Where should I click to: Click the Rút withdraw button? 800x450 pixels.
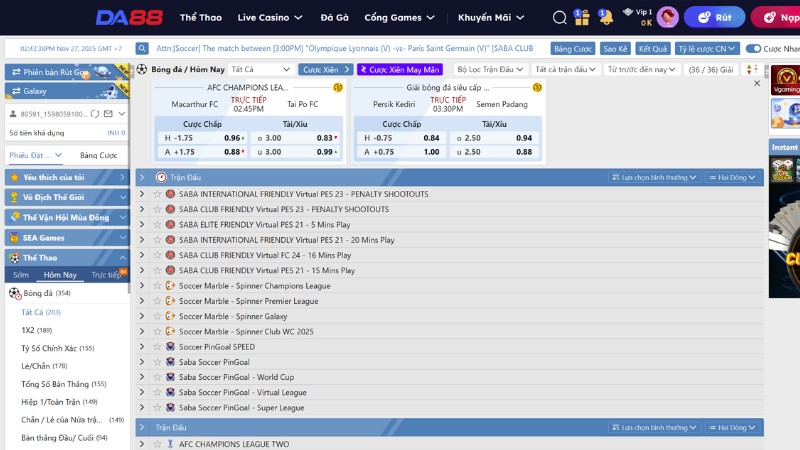coord(714,17)
